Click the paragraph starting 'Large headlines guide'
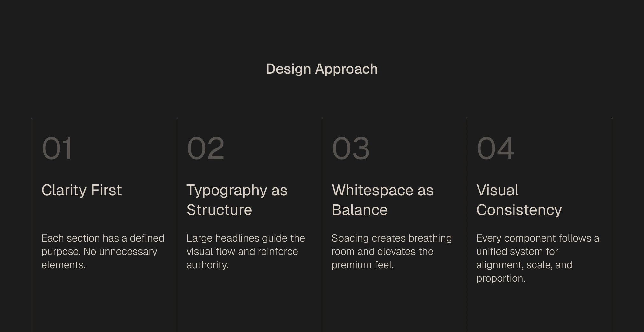 tap(246, 251)
